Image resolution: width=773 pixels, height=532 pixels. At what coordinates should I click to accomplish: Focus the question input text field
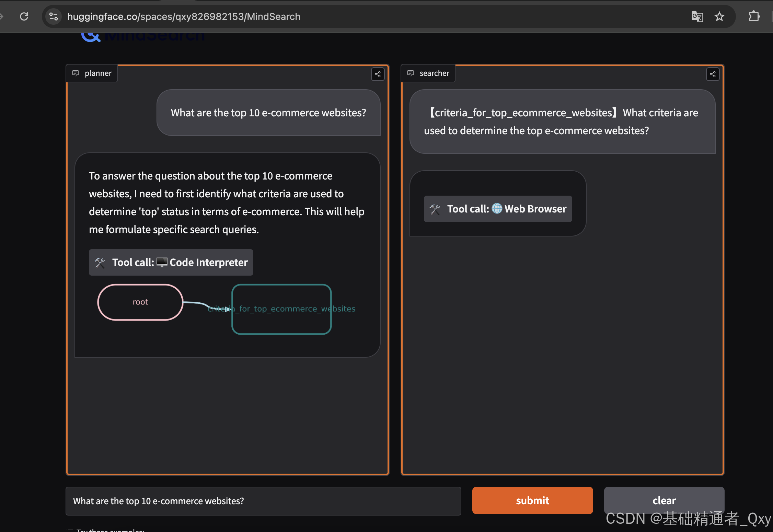coord(263,501)
